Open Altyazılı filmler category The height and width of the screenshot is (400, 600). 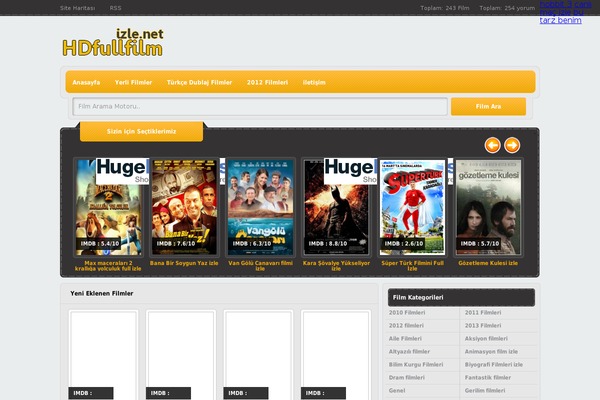(409, 352)
